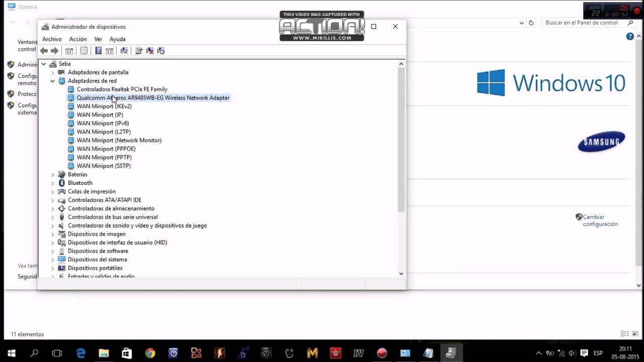This screenshot has width=644, height=362.
Task: Click the uninstall device icon with red X
Action: tap(149, 51)
